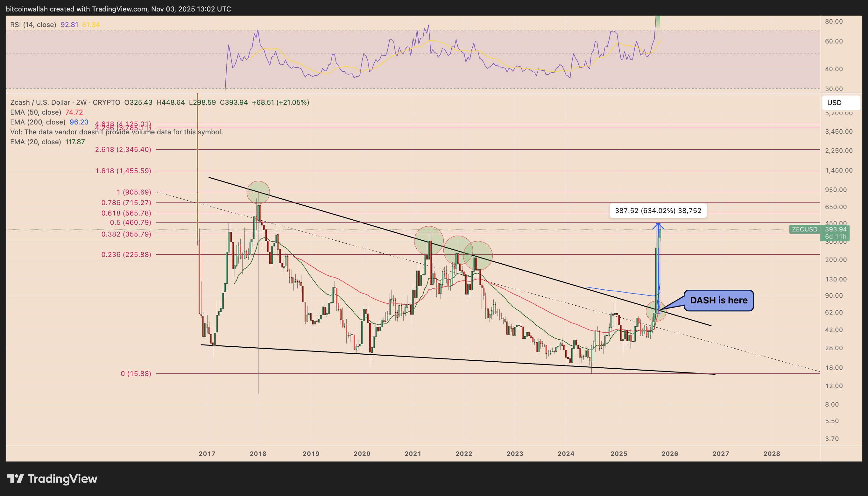Image resolution: width=868 pixels, height=496 pixels.
Task: Click the 0.5 (460.79) Fibonacci level label
Action: (x=130, y=223)
